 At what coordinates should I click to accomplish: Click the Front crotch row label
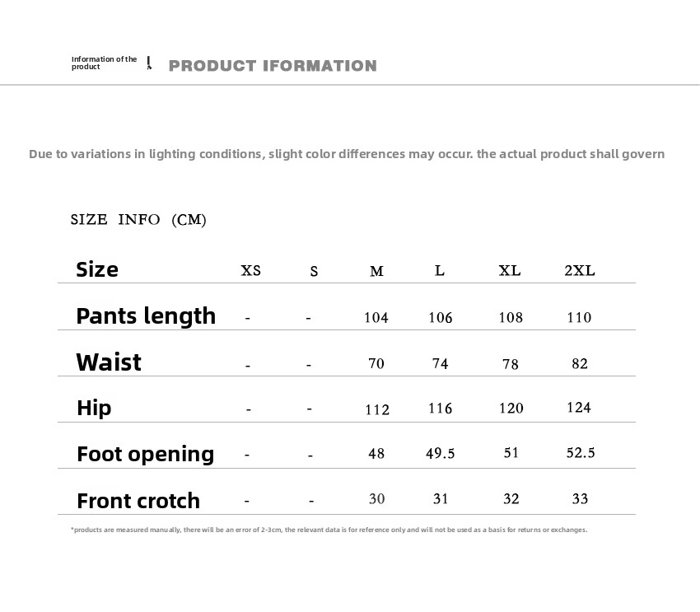(x=138, y=501)
